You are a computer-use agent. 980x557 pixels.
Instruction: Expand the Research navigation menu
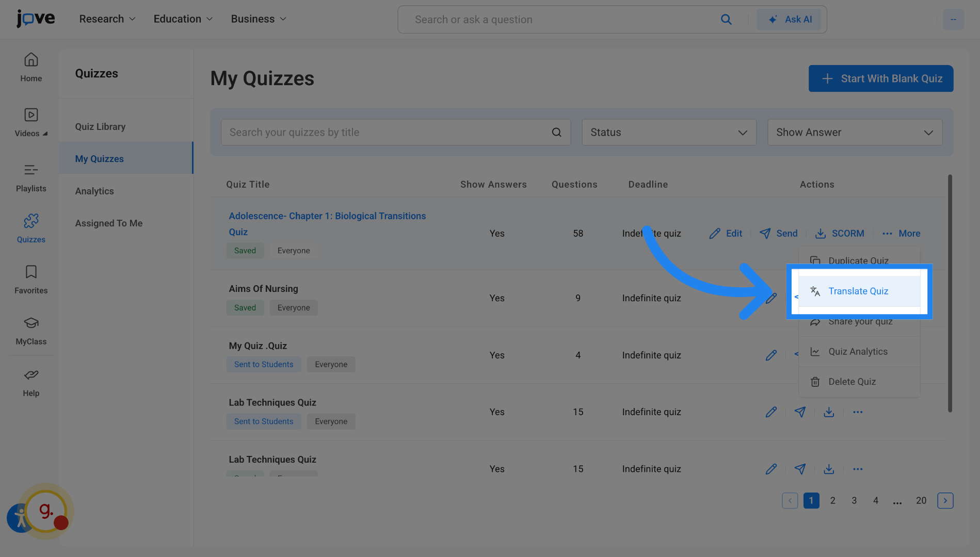pos(107,19)
